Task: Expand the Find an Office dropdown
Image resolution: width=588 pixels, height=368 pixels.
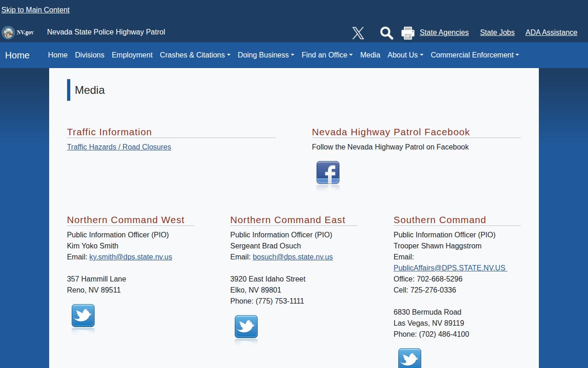Action: pyautogui.click(x=327, y=55)
